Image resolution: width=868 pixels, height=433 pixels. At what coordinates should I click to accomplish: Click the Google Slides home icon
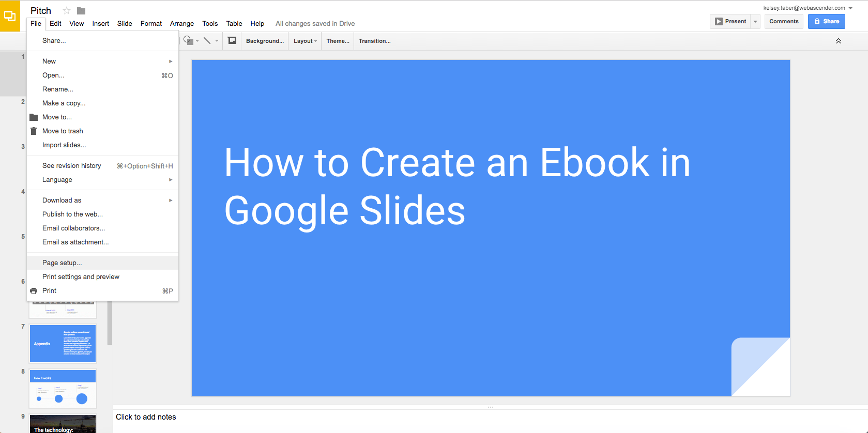(10, 16)
